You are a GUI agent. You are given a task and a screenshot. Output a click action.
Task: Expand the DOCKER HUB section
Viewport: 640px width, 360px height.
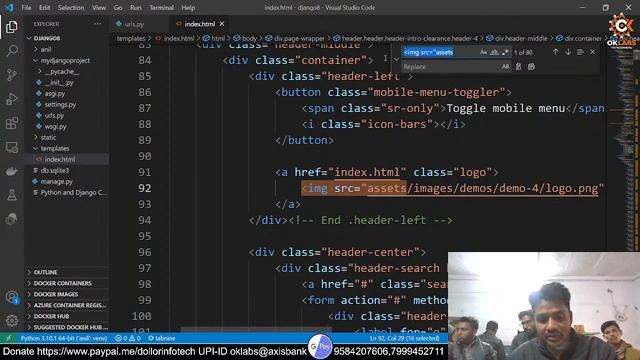67,316
